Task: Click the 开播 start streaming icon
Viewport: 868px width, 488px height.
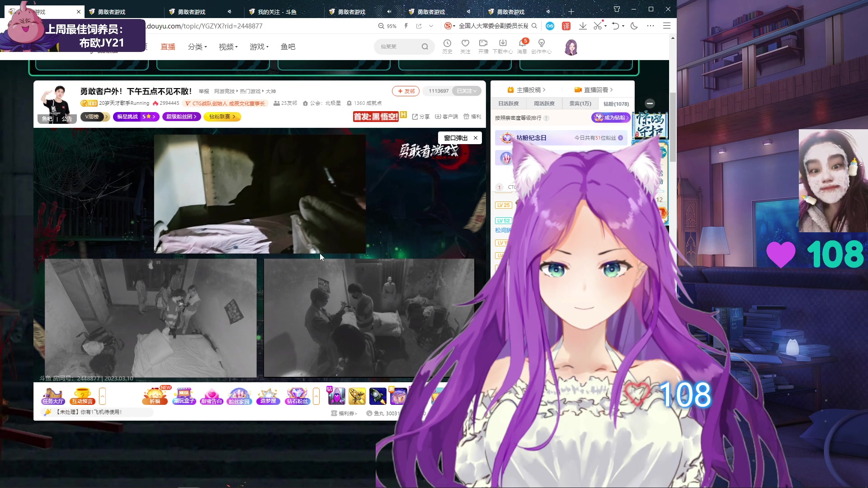Action: [x=483, y=46]
